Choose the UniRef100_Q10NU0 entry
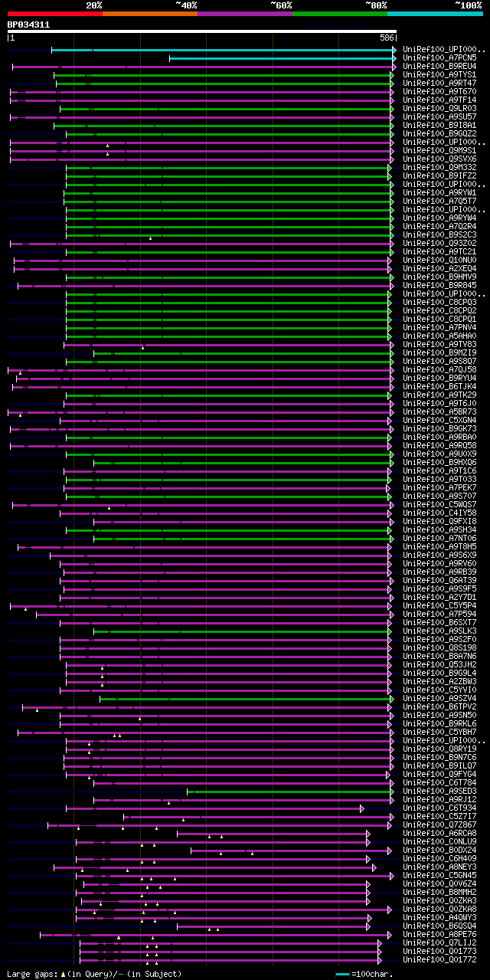 pos(439,260)
